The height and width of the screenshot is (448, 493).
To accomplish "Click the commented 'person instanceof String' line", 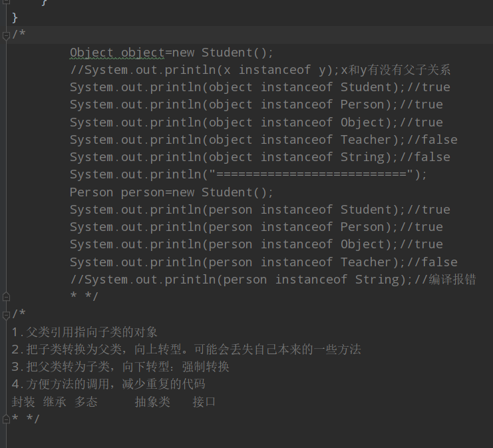I will pos(273,280).
